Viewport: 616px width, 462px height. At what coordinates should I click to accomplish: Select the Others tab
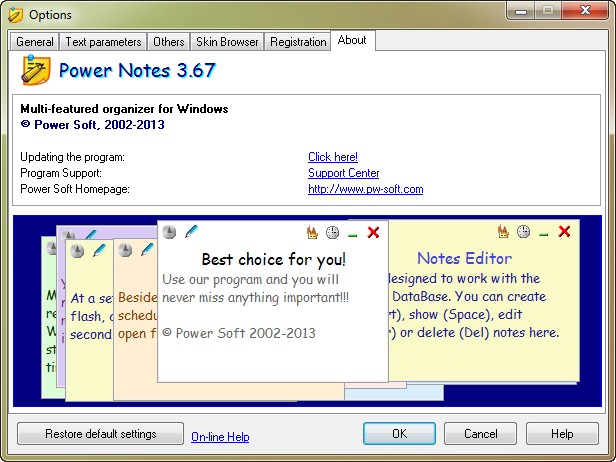169,42
